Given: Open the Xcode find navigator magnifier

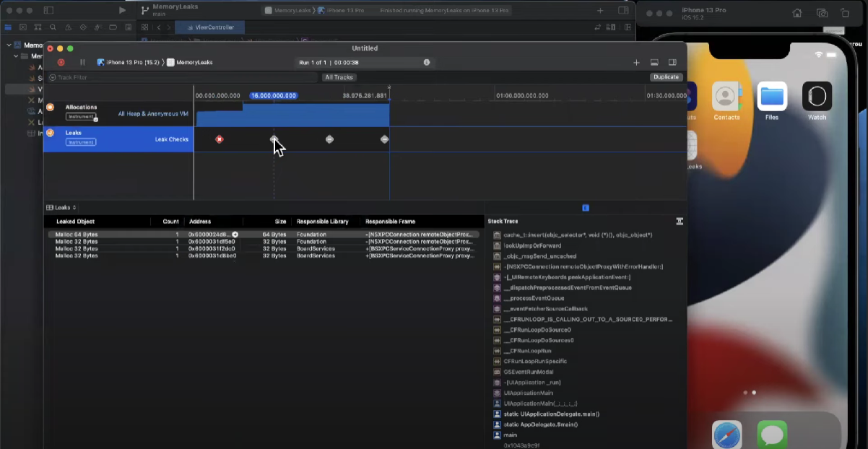Looking at the screenshot, I should click(x=53, y=27).
